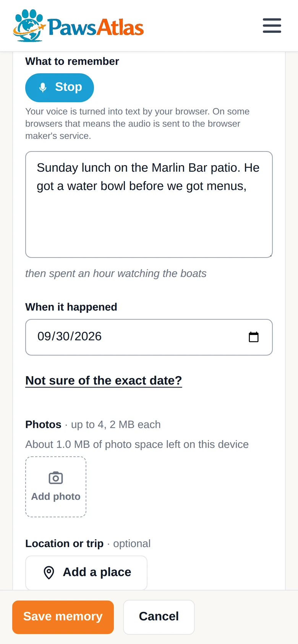The image size is (298, 644).
Task: Open the hamburger navigation menu
Action: coord(272,26)
